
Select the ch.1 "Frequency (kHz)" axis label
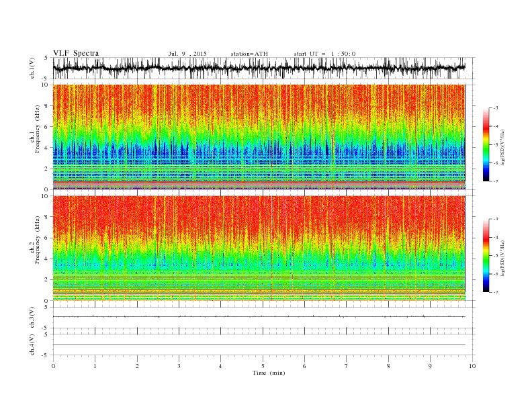[38, 129]
